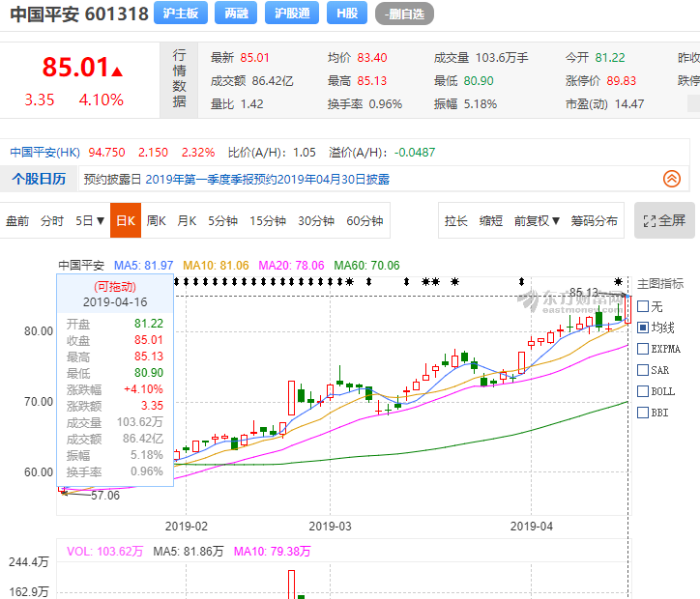Expand the 5日 period dropdown
This screenshot has width=700, height=599.
[x=90, y=221]
